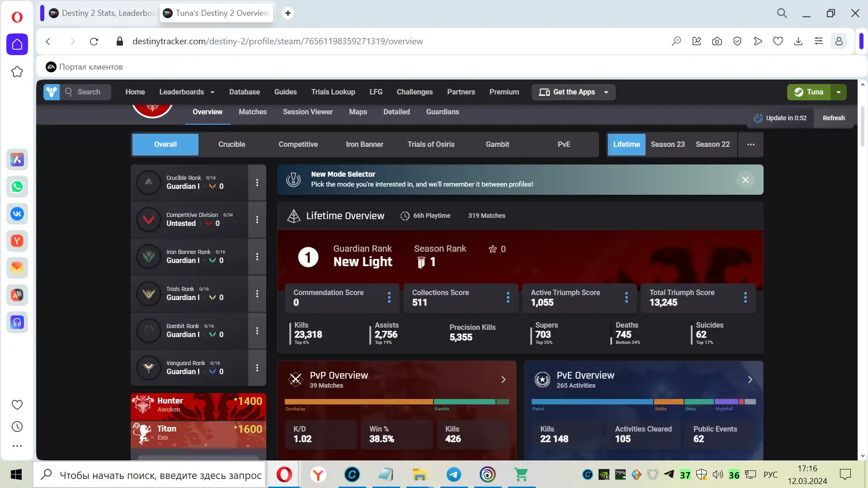Click the browser reload button
This screenshot has width=868, height=488.
[94, 42]
